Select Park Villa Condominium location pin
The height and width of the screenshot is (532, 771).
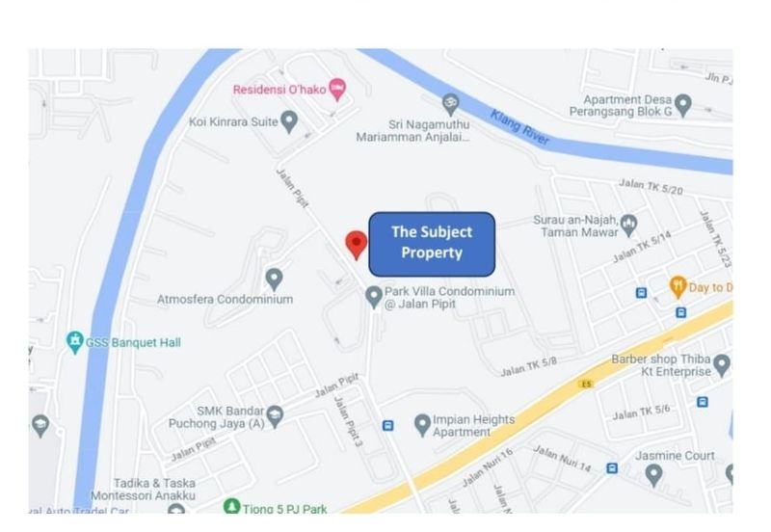click(374, 298)
